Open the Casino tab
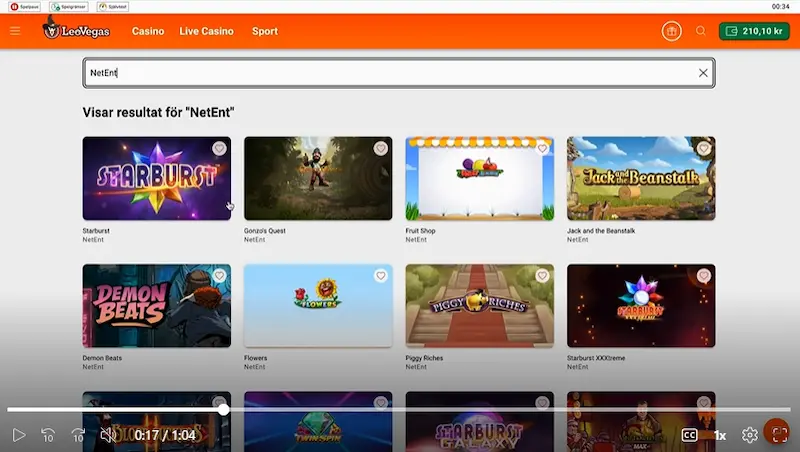The width and height of the screenshot is (800, 452). click(x=148, y=31)
